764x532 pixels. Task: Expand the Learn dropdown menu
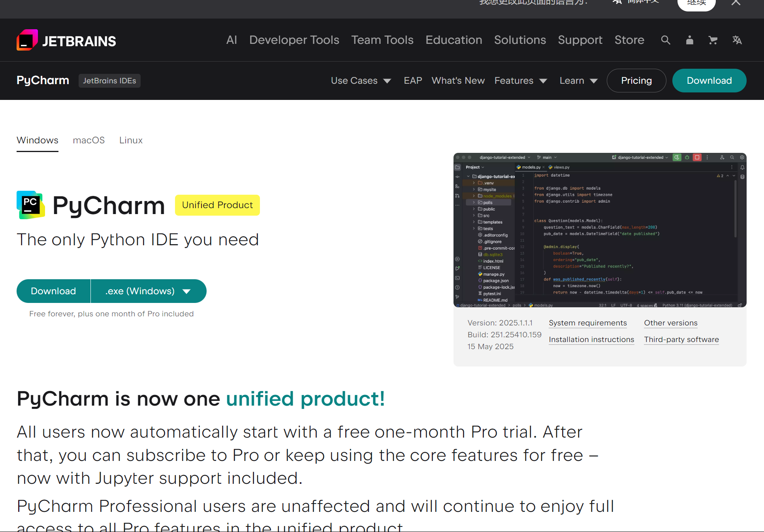click(578, 81)
